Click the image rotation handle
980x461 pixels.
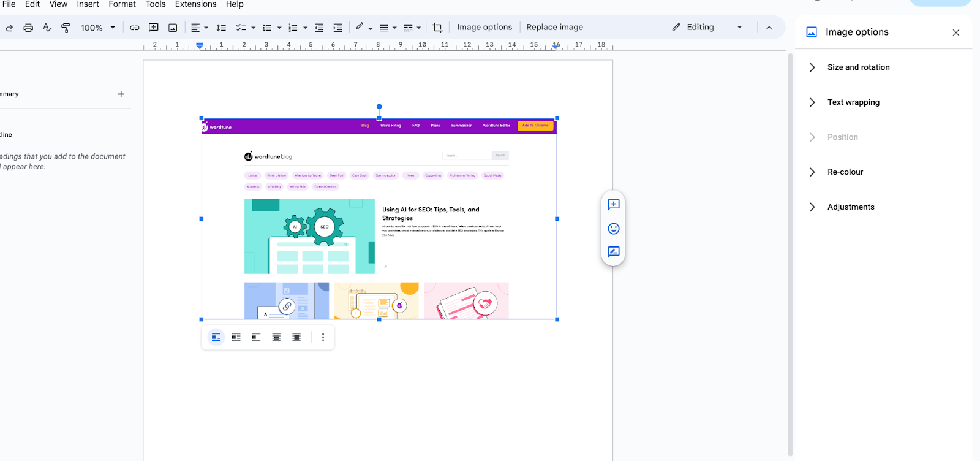click(379, 107)
